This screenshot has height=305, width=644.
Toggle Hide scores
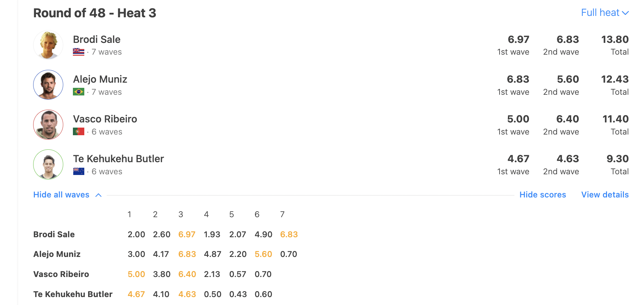point(542,195)
